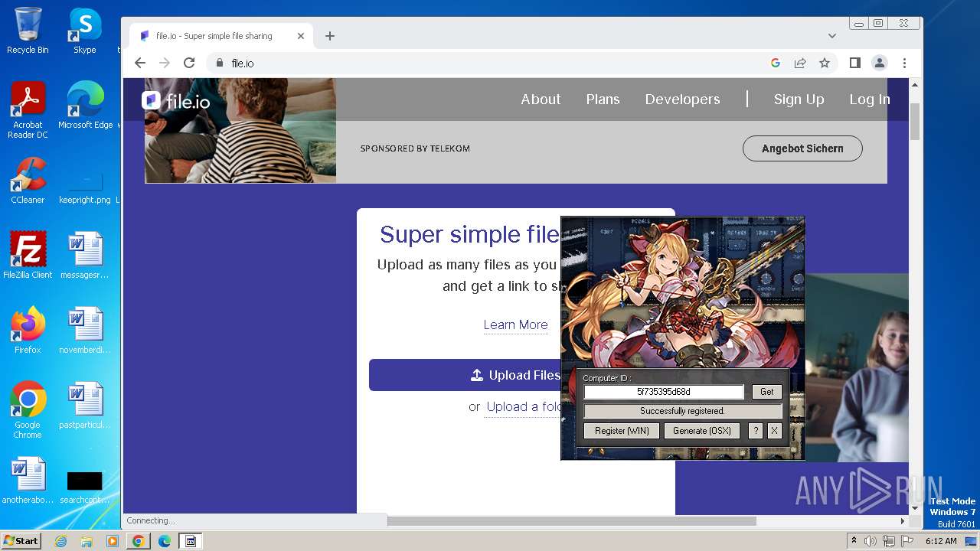Image resolution: width=980 pixels, height=551 pixels.
Task: Open Acrobat Reader DC desktop icon
Action: [28, 109]
